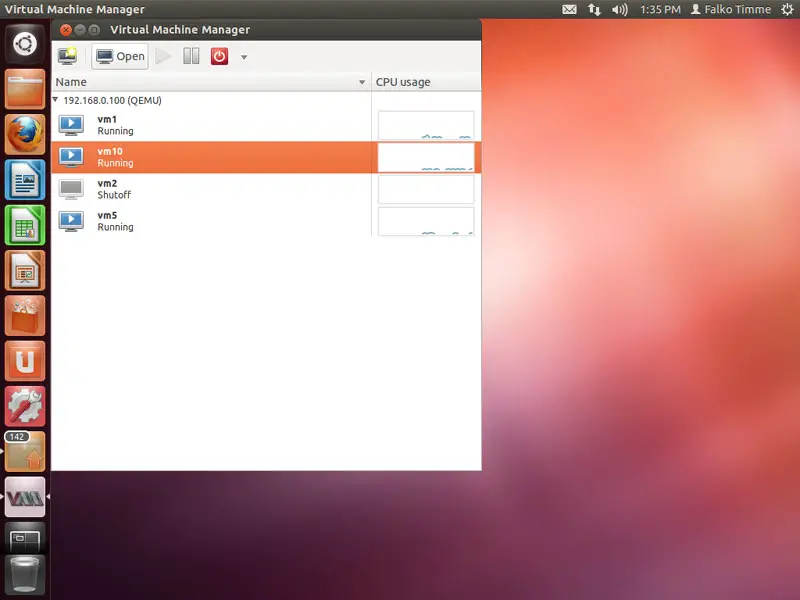800x600 pixels.
Task: Click the Virtual Machine Manager launcher icon
Action: 25,497
